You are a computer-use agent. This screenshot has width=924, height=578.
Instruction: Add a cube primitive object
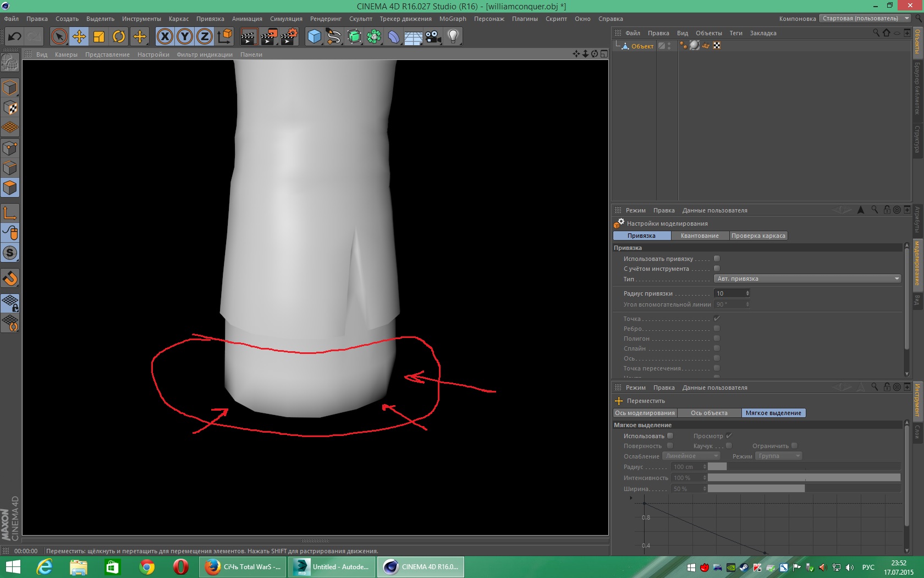click(314, 37)
